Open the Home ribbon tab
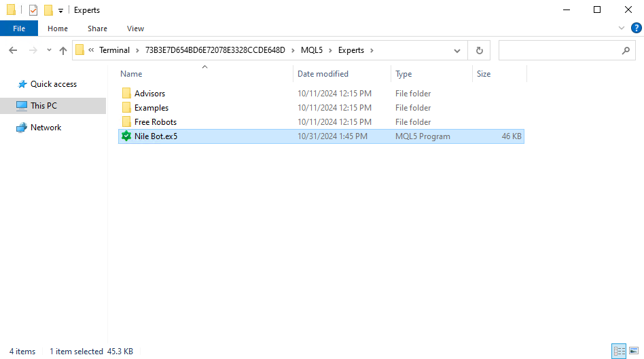 [x=58, y=29]
